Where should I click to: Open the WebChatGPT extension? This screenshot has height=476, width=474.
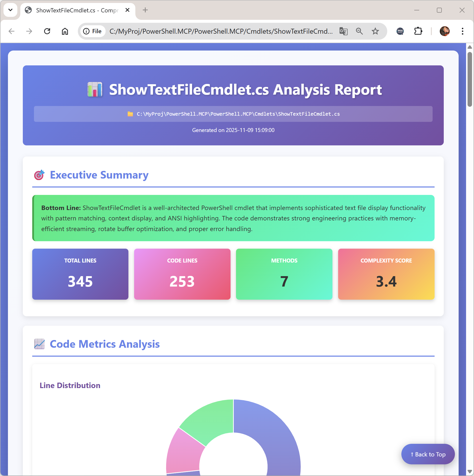pos(400,31)
